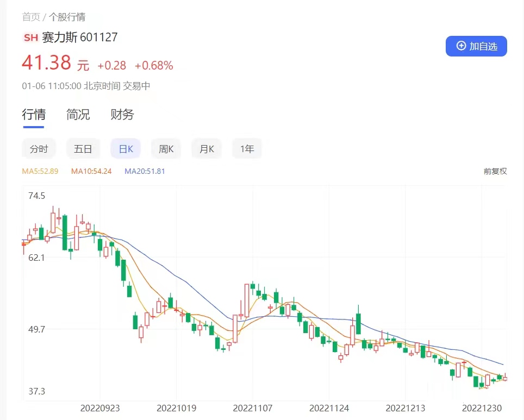Click the 加自选 add-to-watchlist button
This screenshot has width=524, height=420.
coord(476,46)
